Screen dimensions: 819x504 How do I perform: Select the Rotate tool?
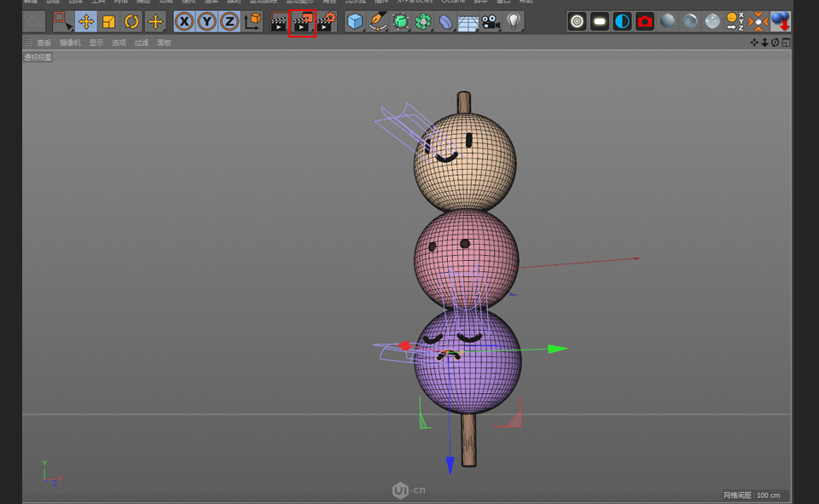[x=131, y=21]
